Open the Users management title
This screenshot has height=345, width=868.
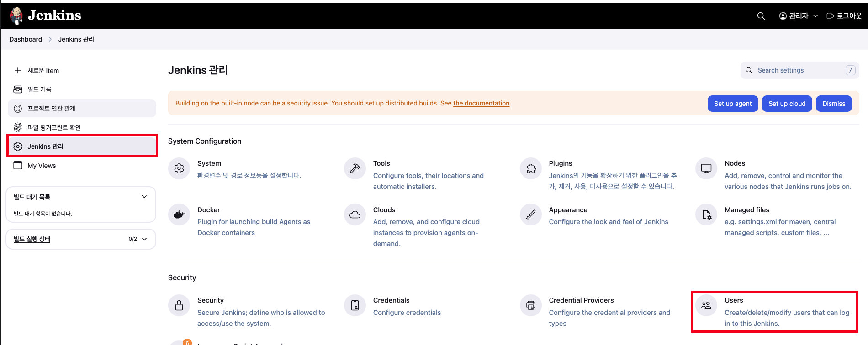tap(734, 300)
